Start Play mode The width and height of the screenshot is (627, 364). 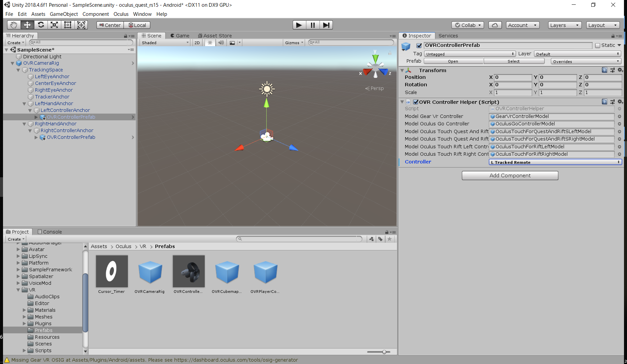[299, 25]
